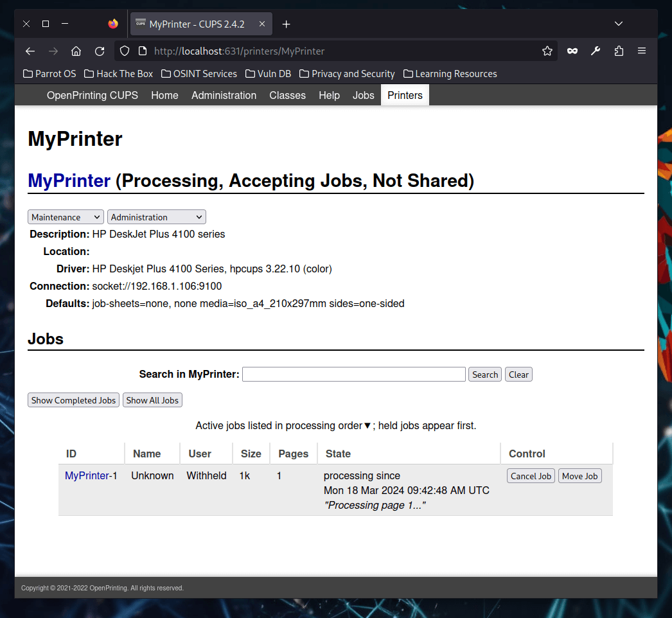Open the list all tabs chevron
This screenshot has width=672, height=618.
pyautogui.click(x=618, y=24)
